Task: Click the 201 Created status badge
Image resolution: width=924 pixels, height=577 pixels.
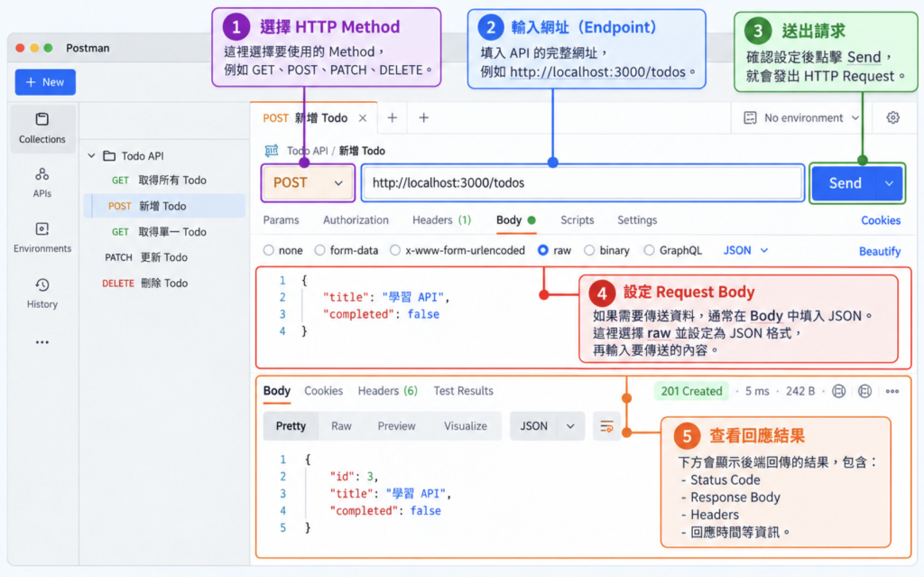Action: click(x=691, y=391)
